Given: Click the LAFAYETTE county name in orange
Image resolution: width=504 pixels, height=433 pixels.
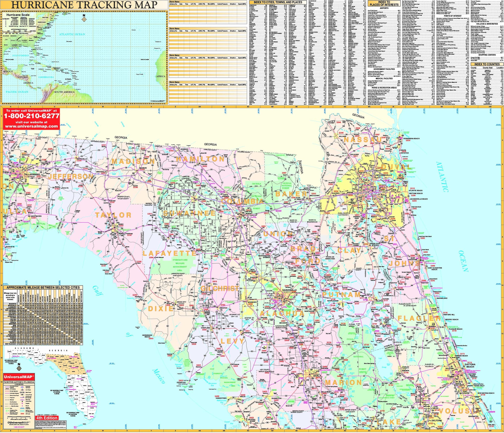Looking at the screenshot, I should [169, 253].
